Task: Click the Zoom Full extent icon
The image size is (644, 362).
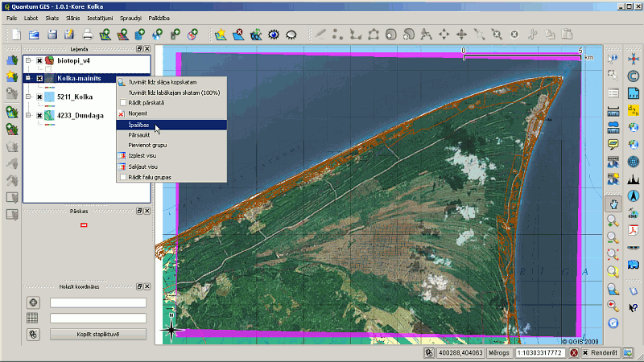Action: click(613, 254)
